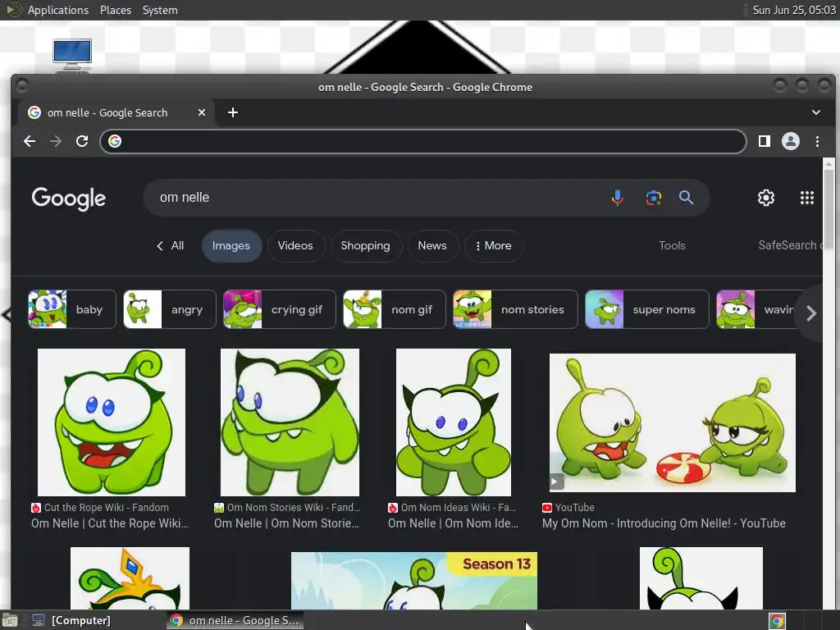
Task: Close the om nelle Google Search tab
Action: point(202,112)
